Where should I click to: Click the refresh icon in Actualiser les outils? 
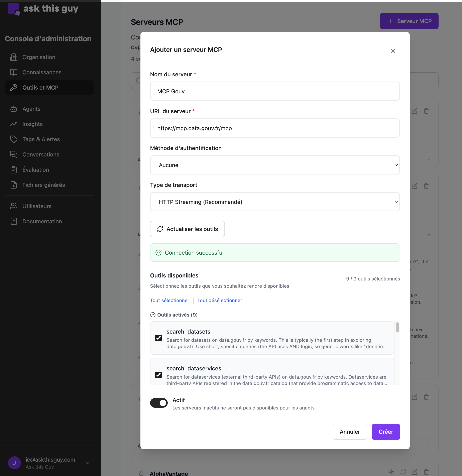coord(160,229)
